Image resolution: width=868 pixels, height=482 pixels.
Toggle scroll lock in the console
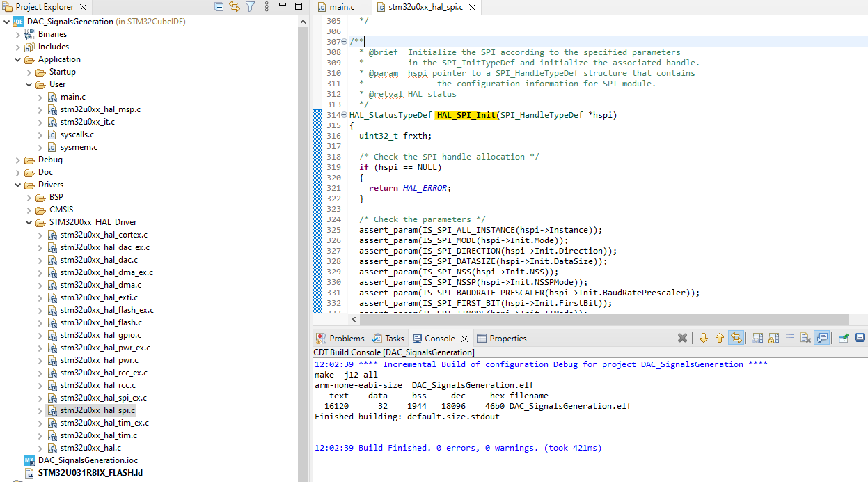tap(773, 338)
